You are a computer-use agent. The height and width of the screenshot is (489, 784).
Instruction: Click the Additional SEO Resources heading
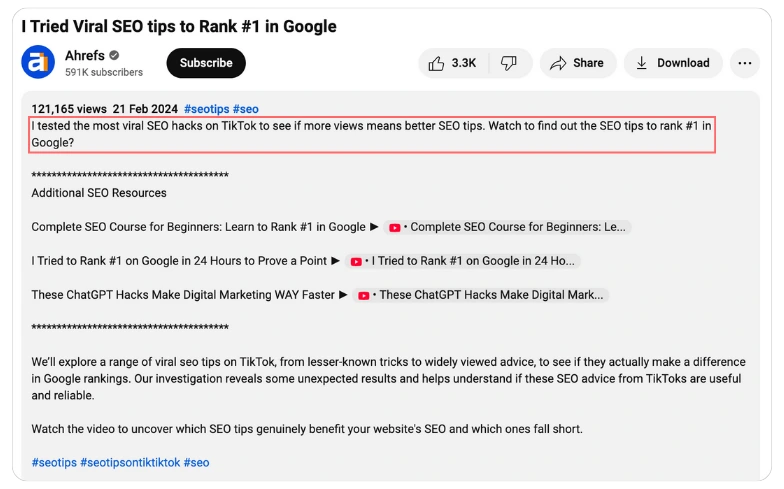click(x=99, y=193)
